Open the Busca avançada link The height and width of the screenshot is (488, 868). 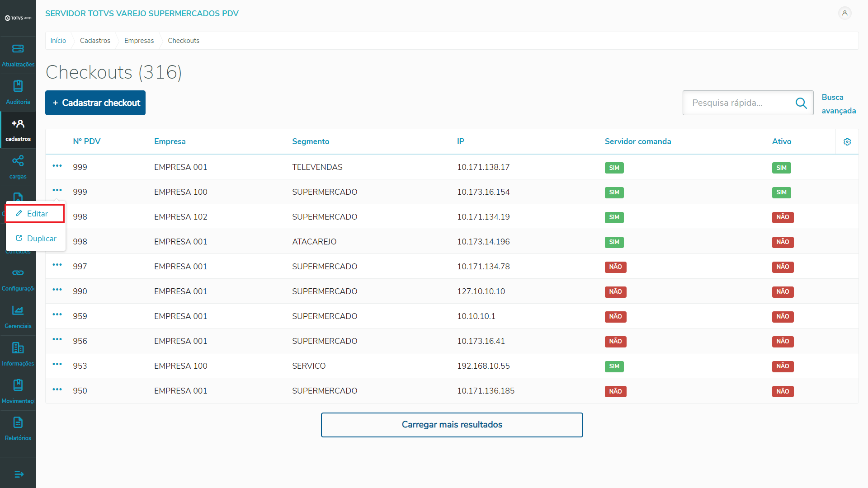(x=838, y=104)
